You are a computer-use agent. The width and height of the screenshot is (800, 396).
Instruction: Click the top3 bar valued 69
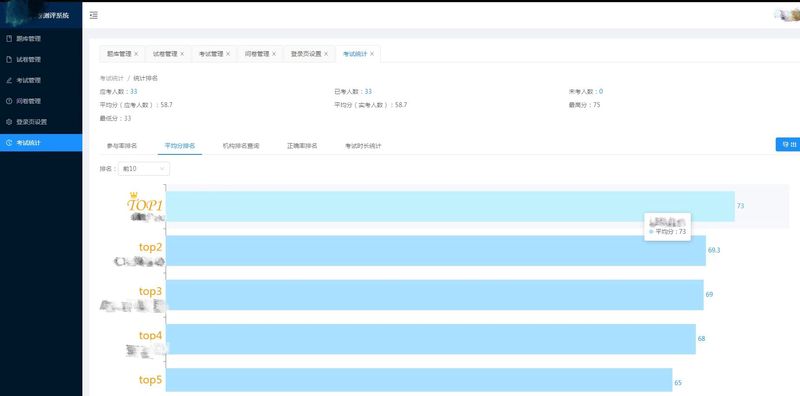coord(435,295)
